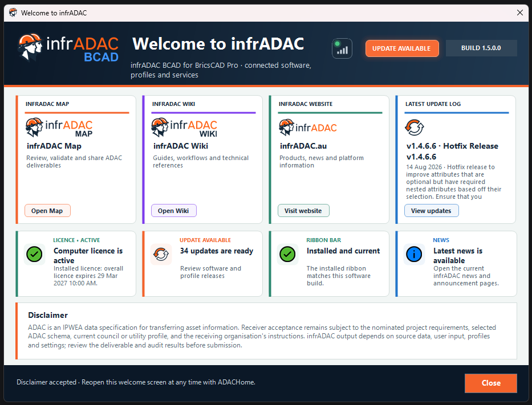The width and height of the screenshot is (532, 405).
Task: Click the infrADAC Wiki card title
Action: click(181, 146)
